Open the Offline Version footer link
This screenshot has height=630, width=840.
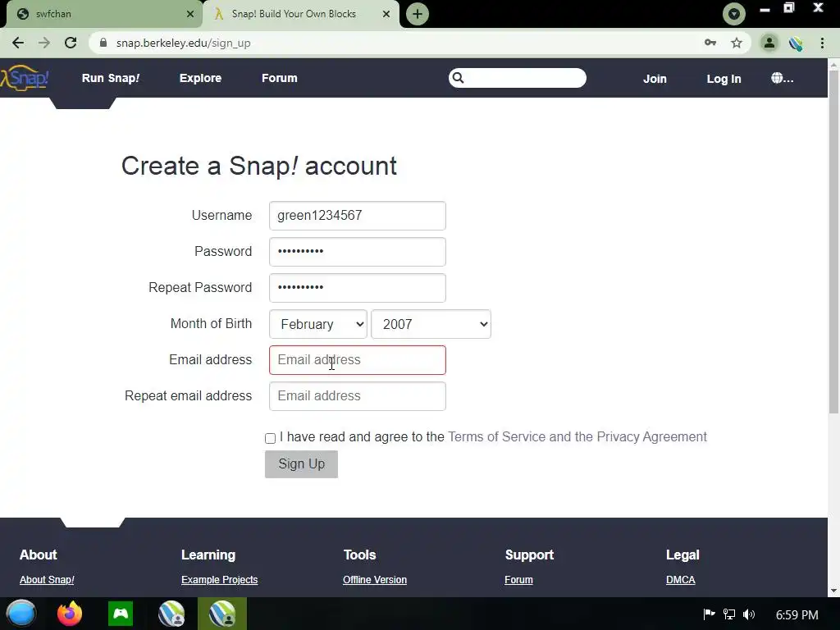coord(374,580)
